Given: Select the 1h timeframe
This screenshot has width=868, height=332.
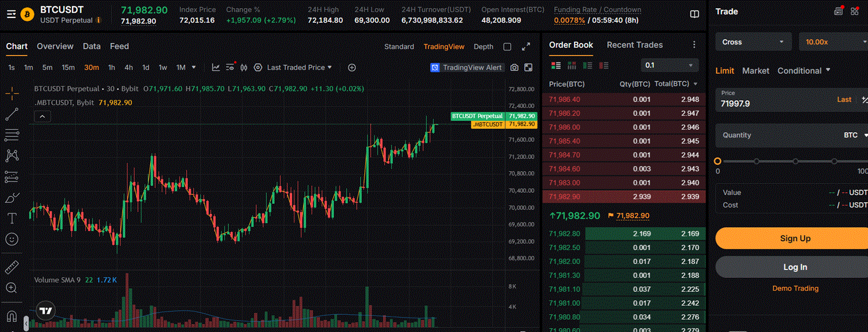Looking at the screenshot, I should (x=111, y=67).
